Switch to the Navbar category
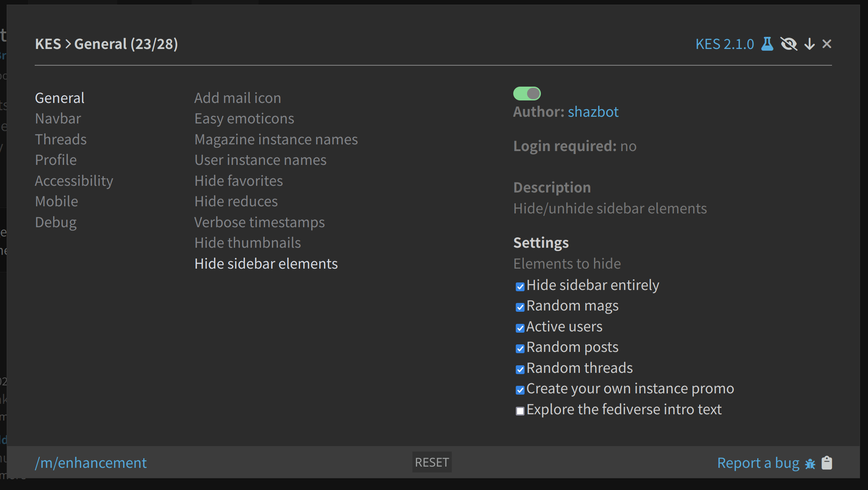Viewport: 868px width, 490px height. [58, 118]
